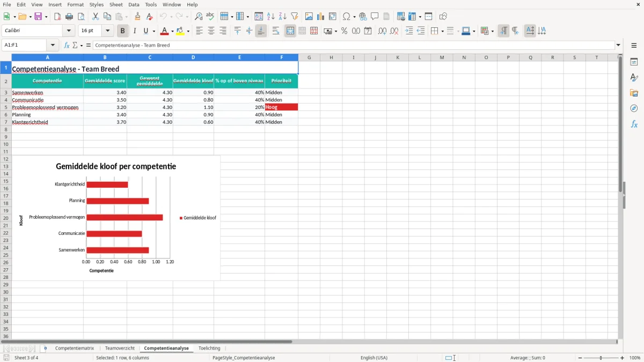Click the red font color swatch
The height and width of the screenshot is (362, 644).
pyautogui.click(x=165, y=31)
